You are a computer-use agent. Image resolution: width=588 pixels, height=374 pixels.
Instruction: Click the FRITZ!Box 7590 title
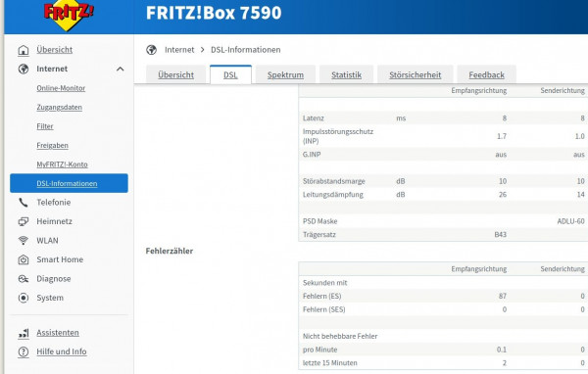pos(214,13)
